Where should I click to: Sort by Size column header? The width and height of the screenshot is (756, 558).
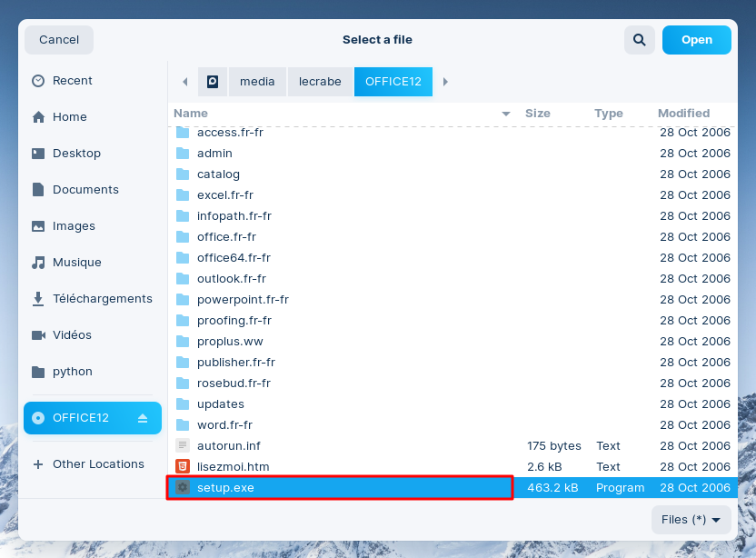coord(538,114)
